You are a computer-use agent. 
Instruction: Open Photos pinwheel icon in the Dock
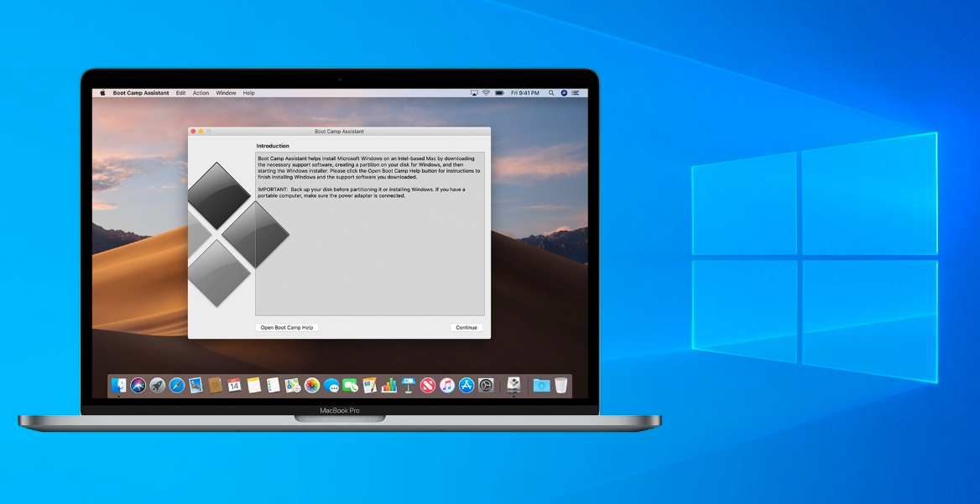[x=312, y=386]
